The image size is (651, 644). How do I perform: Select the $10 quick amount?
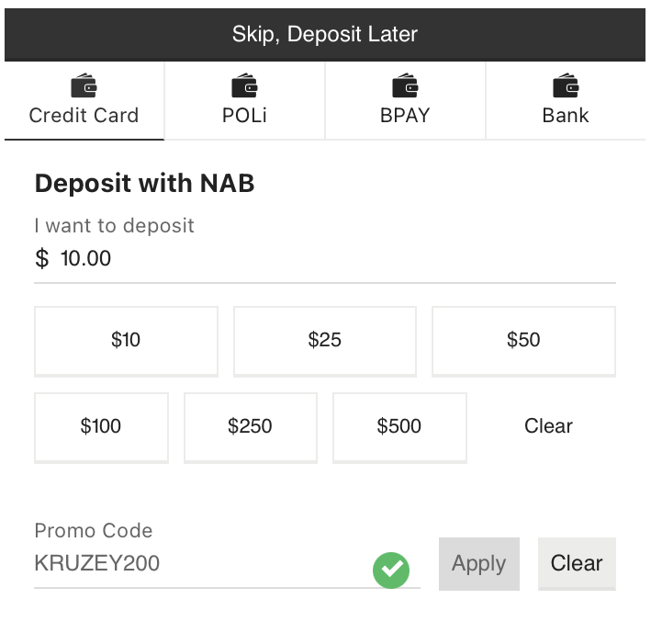point(126,342)
